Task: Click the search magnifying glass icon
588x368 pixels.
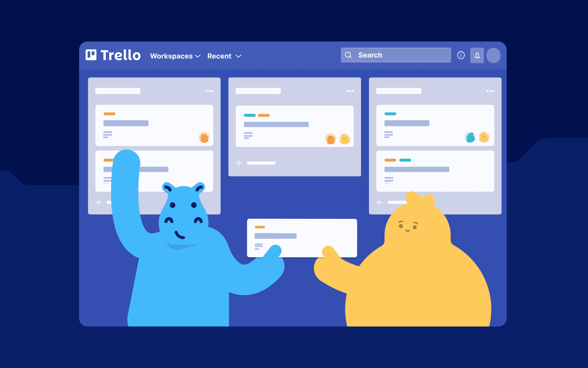Action: [348, 55]
